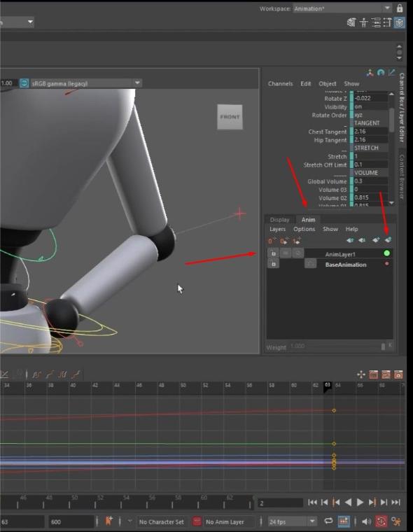Open the Edit menu in Channel Box
The image size is (413, 532).
click(305, 83)
